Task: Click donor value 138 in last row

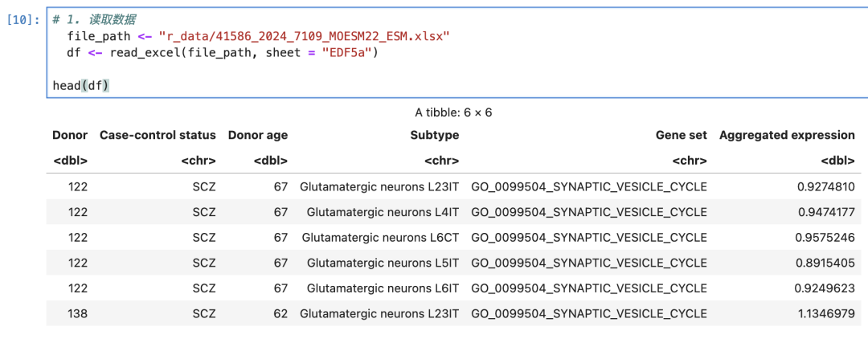Action: (78, 313)
